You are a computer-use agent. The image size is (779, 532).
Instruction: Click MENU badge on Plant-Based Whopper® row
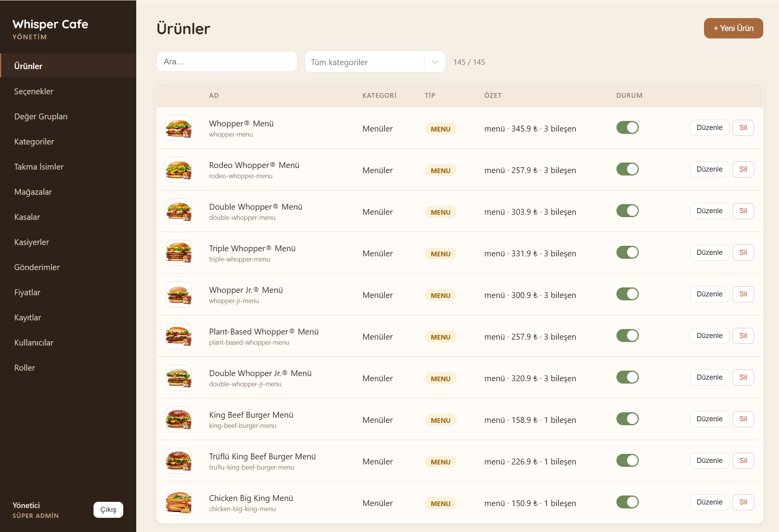441,337
